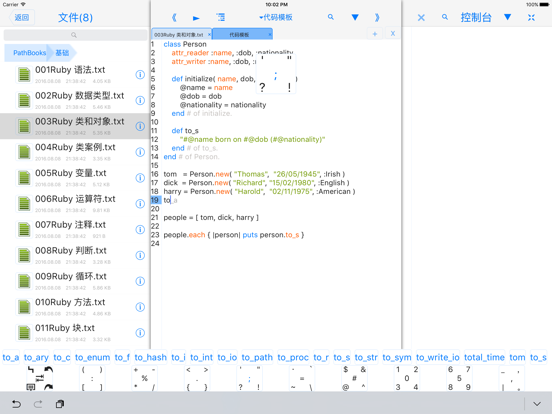Click the right double-chevron in editor toolbar
The image size is (552, 414).
pos(377,18)
